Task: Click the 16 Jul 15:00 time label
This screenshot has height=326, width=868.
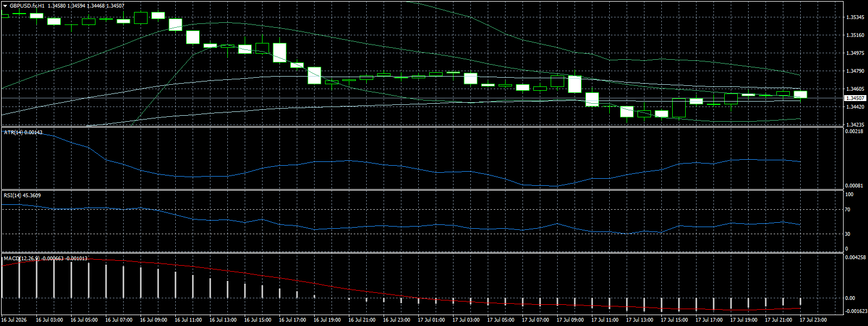Action: tap(258, 320)
